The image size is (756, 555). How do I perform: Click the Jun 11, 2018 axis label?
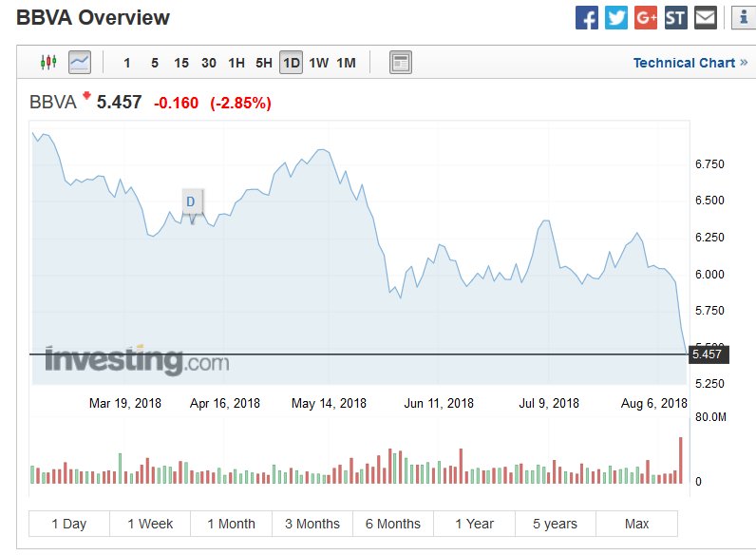coord(439,403)
